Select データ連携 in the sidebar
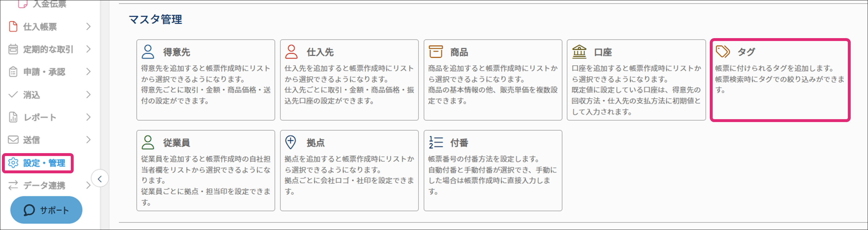The height and width of the screenshot is (230, 868). point(44,185)
